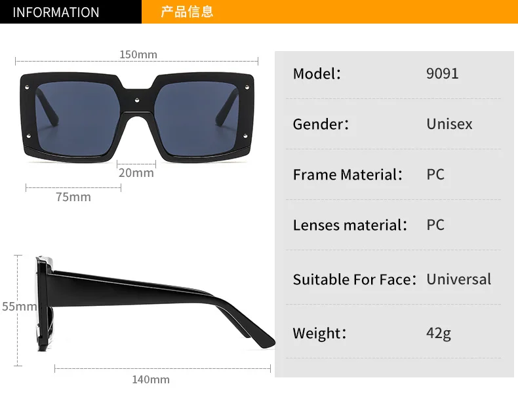Click the Weight field label
Screen dimensions: 518x420
(x=319, y=333)
